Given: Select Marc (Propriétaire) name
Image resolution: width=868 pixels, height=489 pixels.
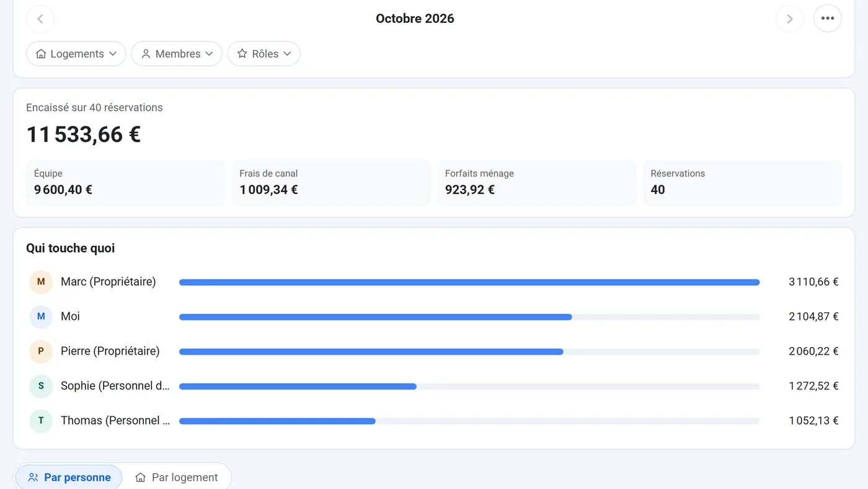Looking at the screenshot, I should pos(108,282).
